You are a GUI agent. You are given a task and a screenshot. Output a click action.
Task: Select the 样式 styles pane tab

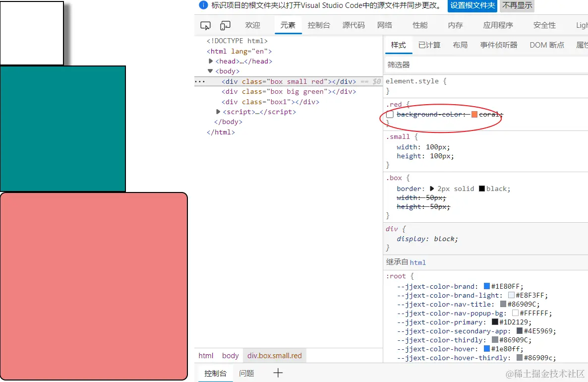(x=398, y=45)
